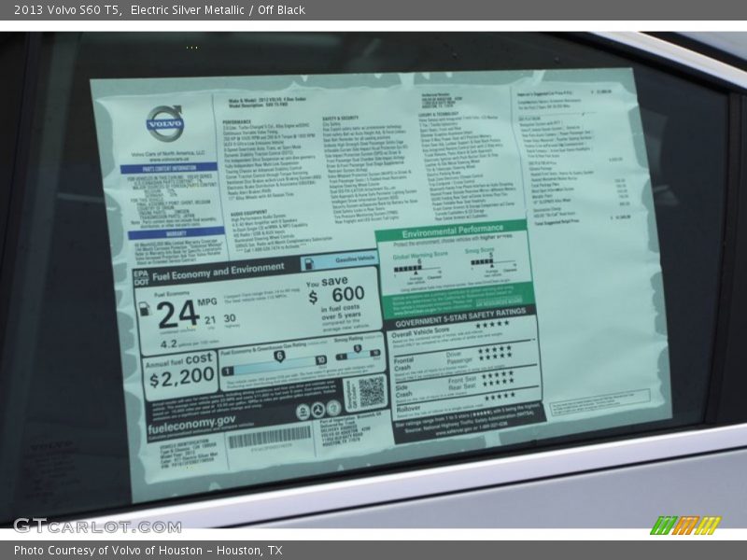This screenshot has height=560, width=747.
Task: Click the '21' city MPG value
Action: click(x=210, y=320)
